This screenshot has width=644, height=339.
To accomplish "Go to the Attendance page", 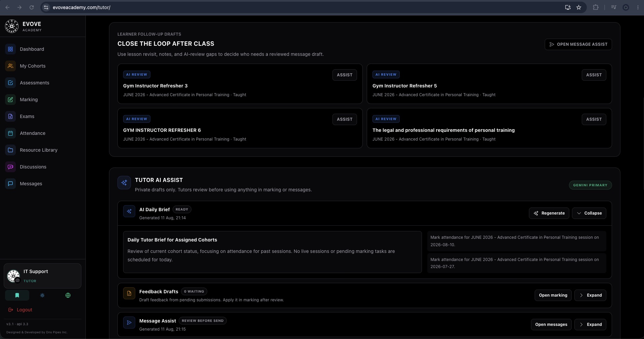I will [42, 133].
